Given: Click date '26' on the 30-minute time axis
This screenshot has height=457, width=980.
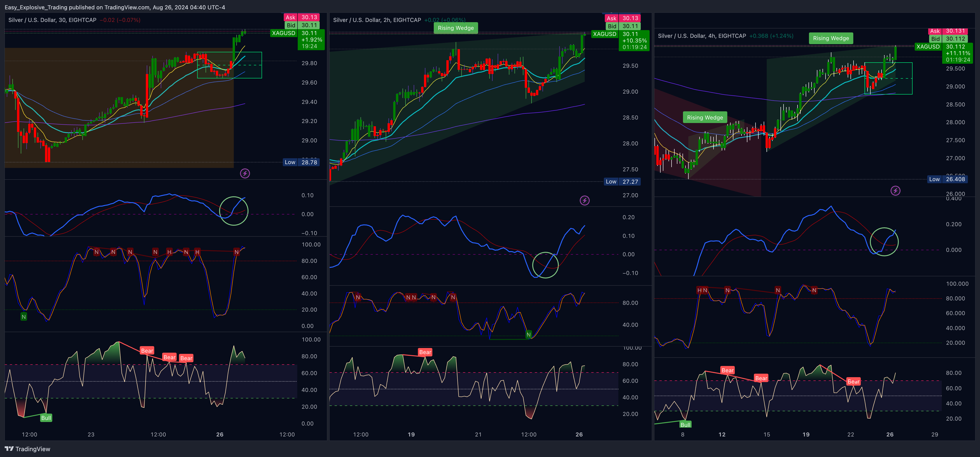Looking at the screenshot, I should pos(220,435).
